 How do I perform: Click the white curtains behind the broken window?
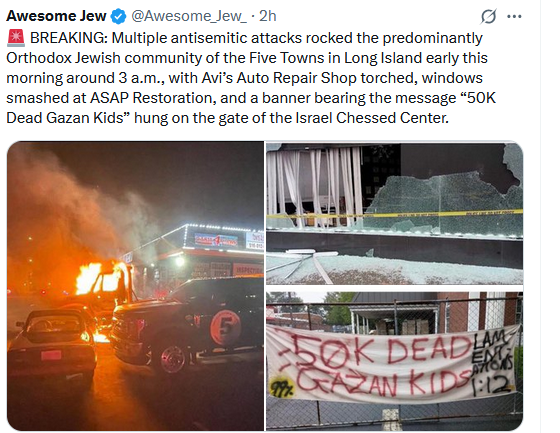coord(314,186)
